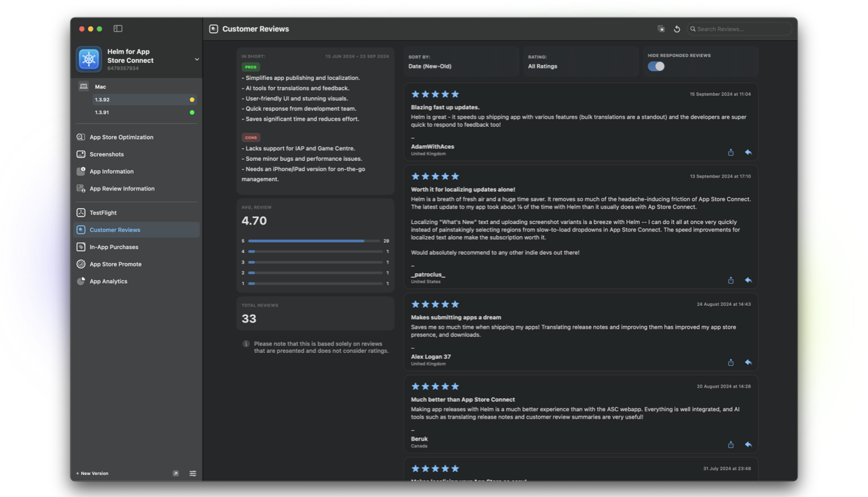This screenshot has width=868, height=497.
Task: Click the info icon beside the ratings note
Action: tap(246, 344)
